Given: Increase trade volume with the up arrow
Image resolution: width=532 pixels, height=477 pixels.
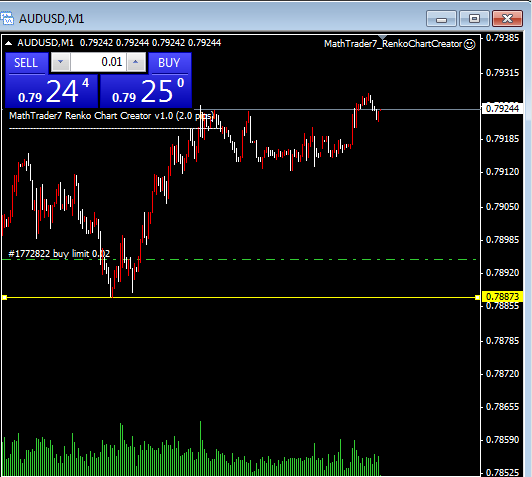Looking at the screenshot, I should click(x=136, y=62).
